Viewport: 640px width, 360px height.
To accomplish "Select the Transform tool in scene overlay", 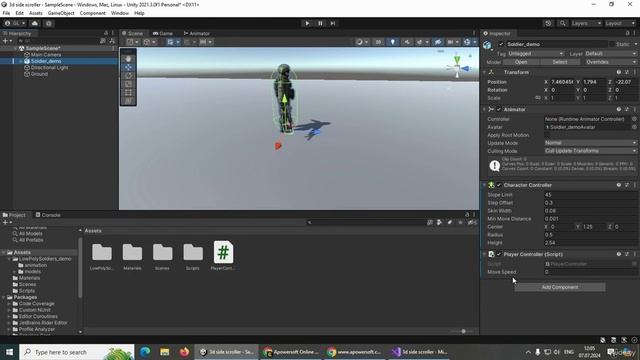I will pos(129,101).
